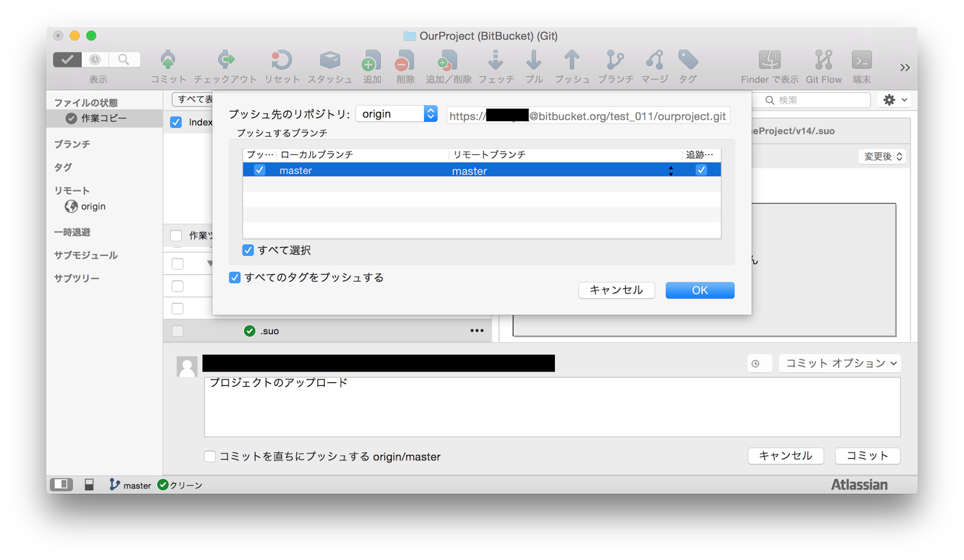Click the Push (プッシュ) toolbar icon
964x560 pixels.
[x=572, y=60]
